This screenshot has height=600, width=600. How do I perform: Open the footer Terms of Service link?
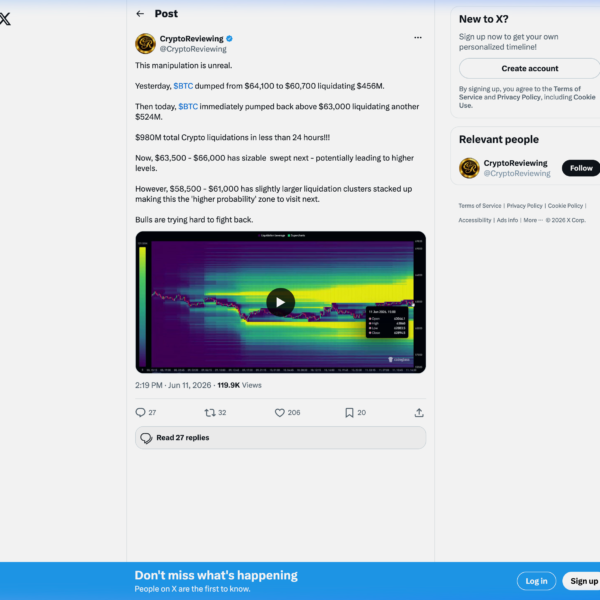tap(480, 206)
